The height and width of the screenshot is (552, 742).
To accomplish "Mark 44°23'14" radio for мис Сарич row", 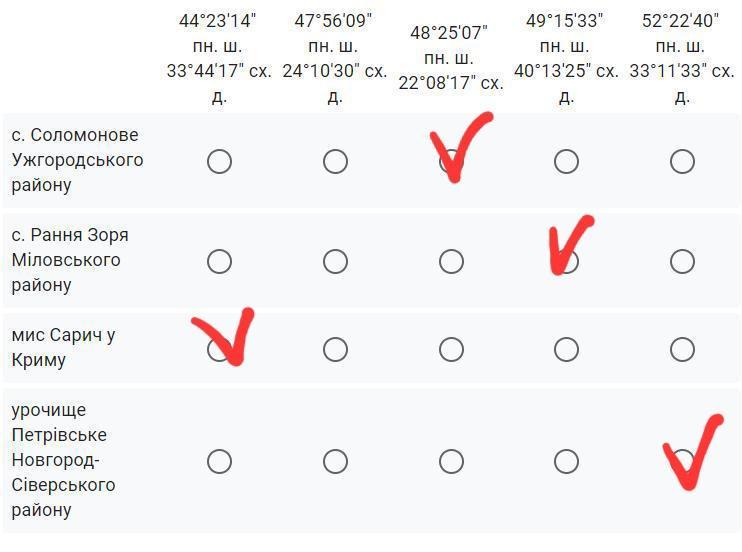I will pos(220,349).
